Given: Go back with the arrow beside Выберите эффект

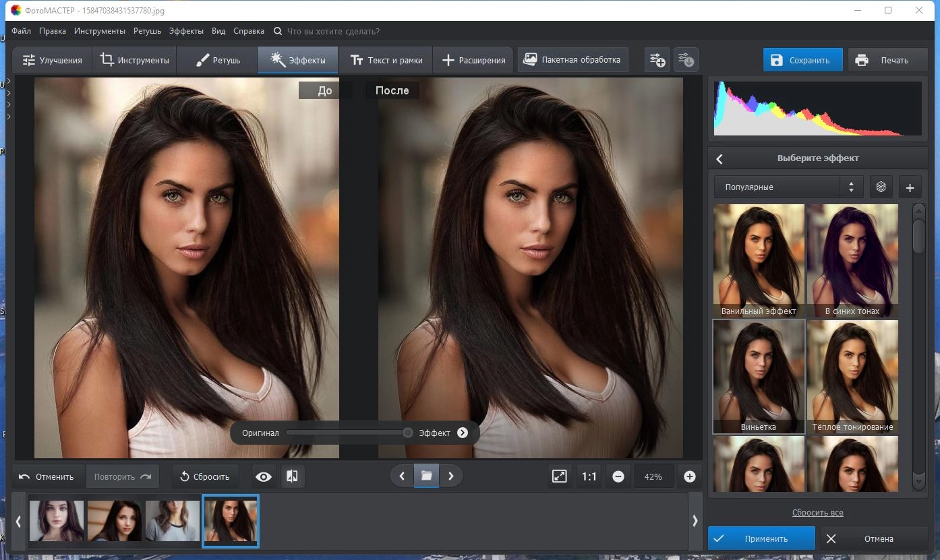Looking at the screenshot, I should (719, 158).
